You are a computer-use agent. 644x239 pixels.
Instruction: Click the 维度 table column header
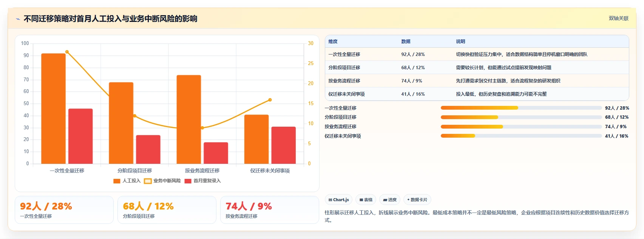coord(333,42)
